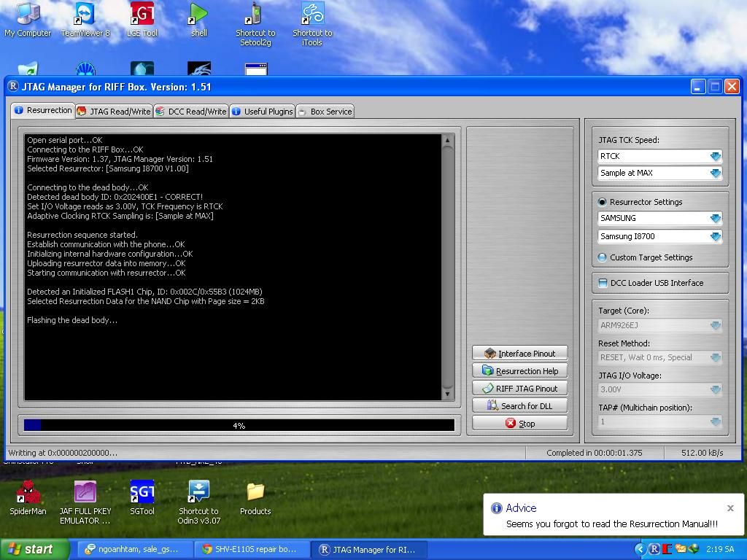
Task: Show the RIFF JTAG Pinout
Action: click(519, 389)
